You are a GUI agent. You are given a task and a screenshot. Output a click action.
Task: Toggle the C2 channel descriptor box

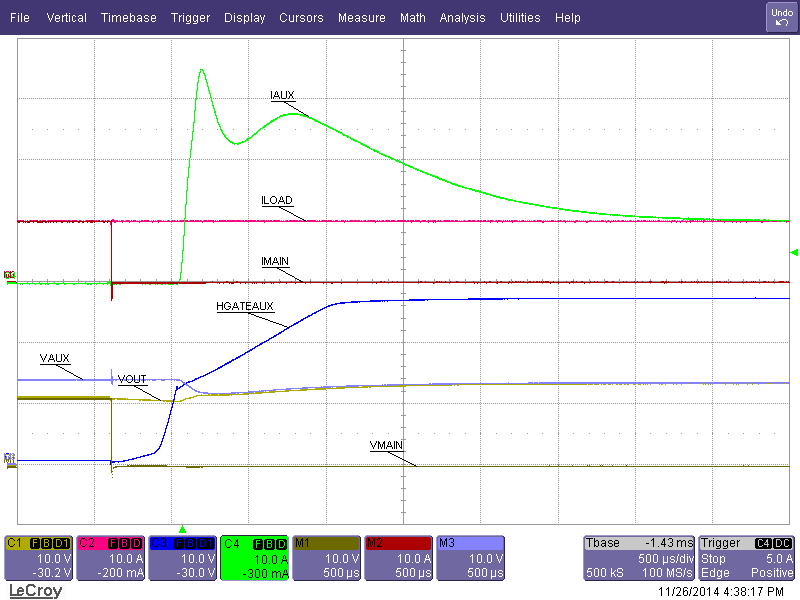(110, 557)
